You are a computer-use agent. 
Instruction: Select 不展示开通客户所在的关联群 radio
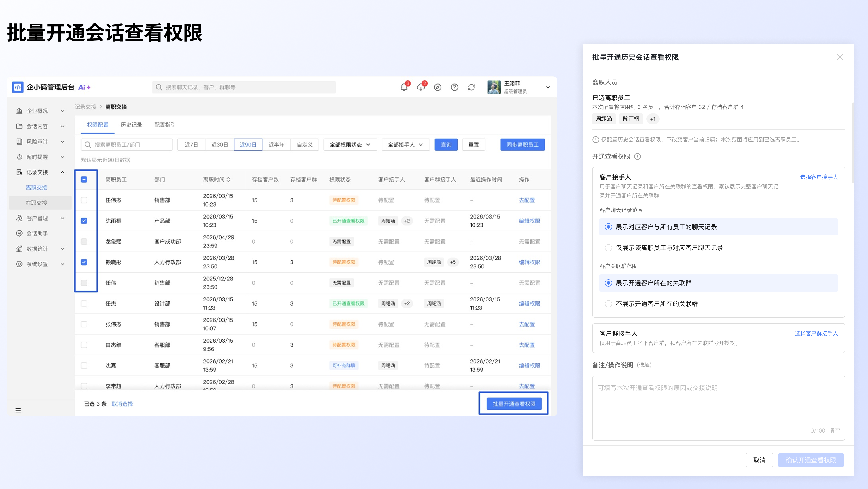coord(609,303)
